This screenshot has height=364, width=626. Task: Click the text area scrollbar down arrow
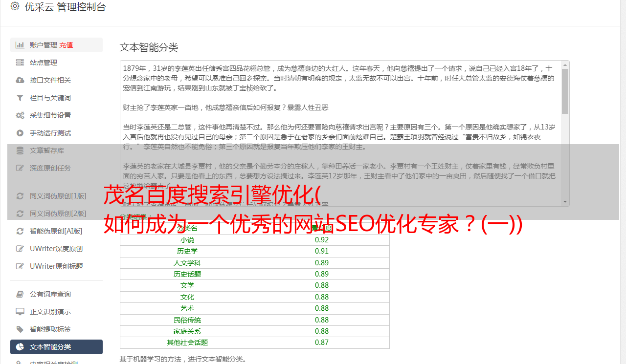click(x=565, y=202)
